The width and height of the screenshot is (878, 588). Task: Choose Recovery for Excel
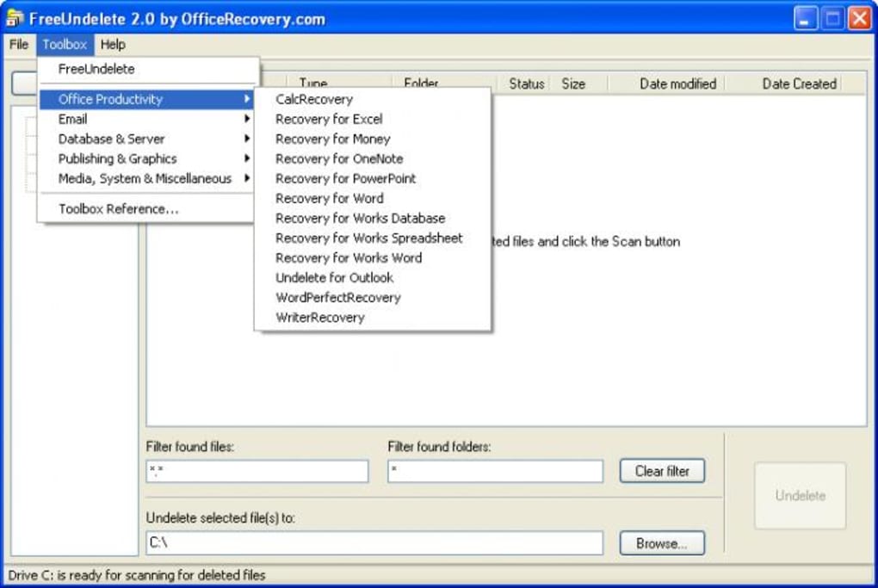329,120
